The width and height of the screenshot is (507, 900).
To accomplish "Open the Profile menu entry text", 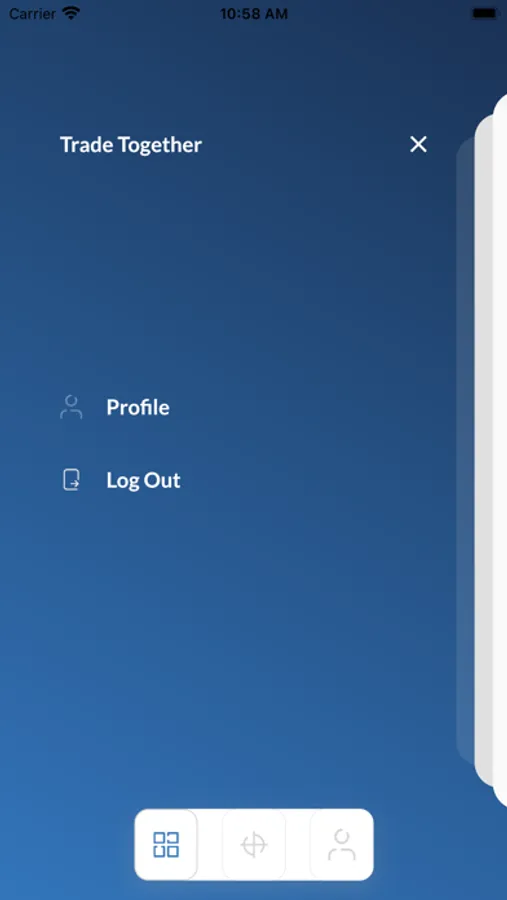I will click(x=138, y=407).
